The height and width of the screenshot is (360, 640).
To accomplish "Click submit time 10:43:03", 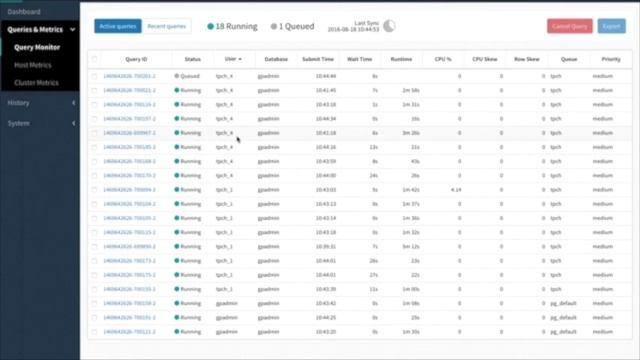I will coord(326,190).
